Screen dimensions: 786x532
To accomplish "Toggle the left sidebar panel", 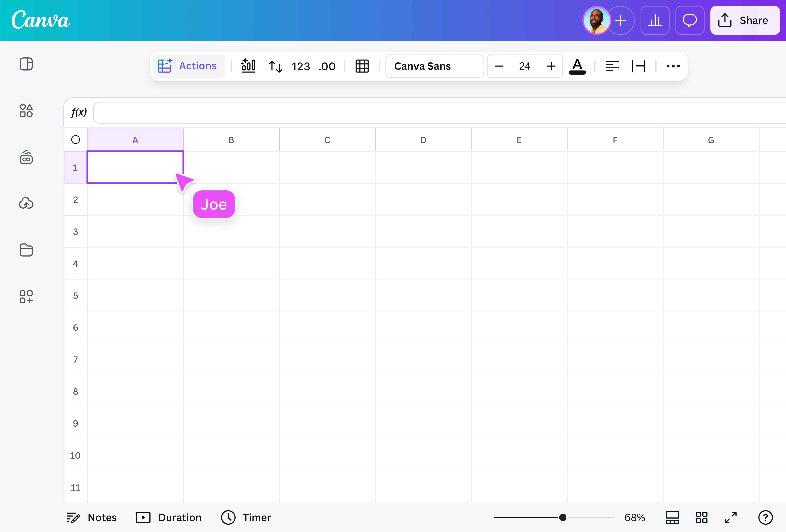I will click(26, 64).
